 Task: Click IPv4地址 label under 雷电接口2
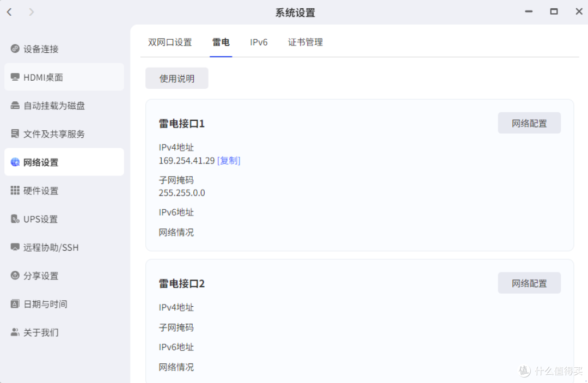click(x=176, y=307)
